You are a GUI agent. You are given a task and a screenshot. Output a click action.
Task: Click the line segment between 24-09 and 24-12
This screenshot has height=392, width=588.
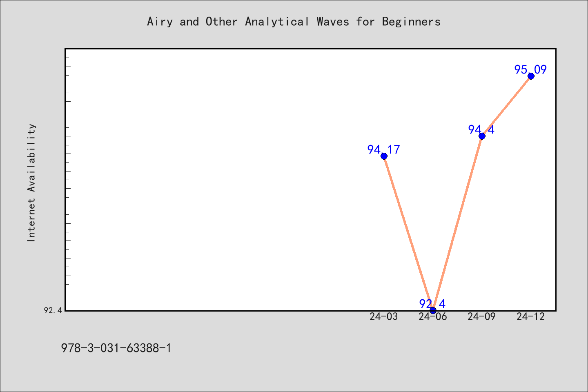(506, 106)
